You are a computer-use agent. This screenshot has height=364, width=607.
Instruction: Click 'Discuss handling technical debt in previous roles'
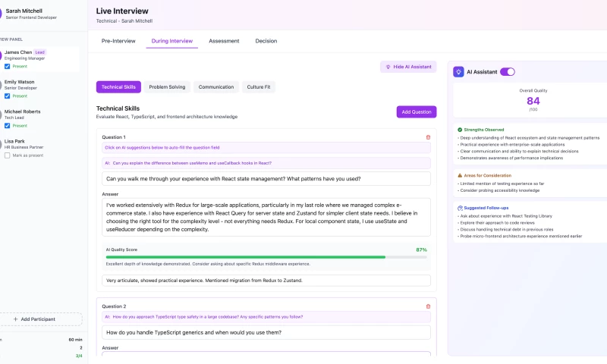click(505, 229)
